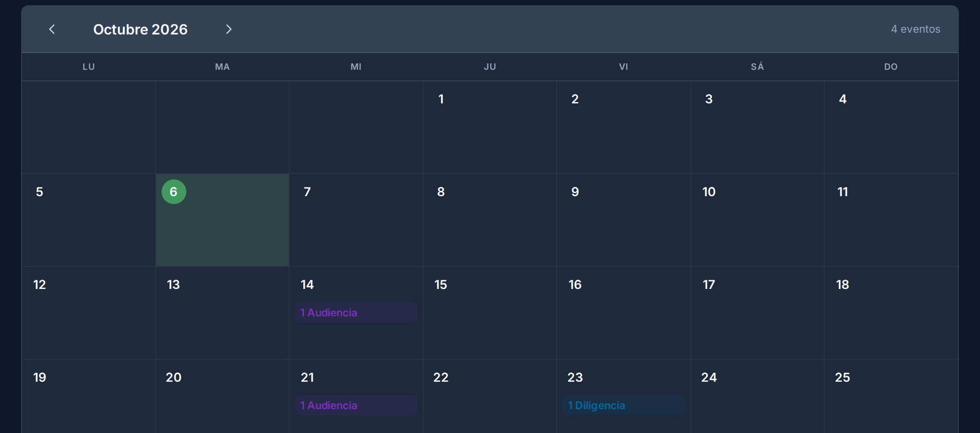The image size is (980, 433).
Task: Click the JU weekday header
Action: (x=490, y=67)
